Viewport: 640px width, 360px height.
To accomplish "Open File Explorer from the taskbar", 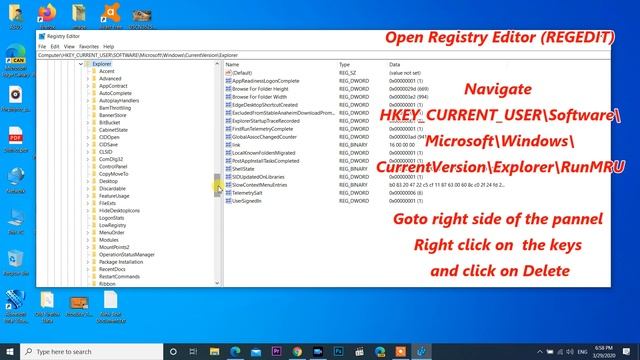I will [214, 351].
